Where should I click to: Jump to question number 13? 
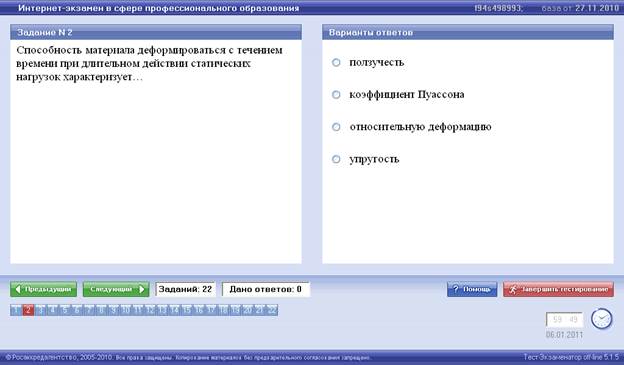click(162, 310)
